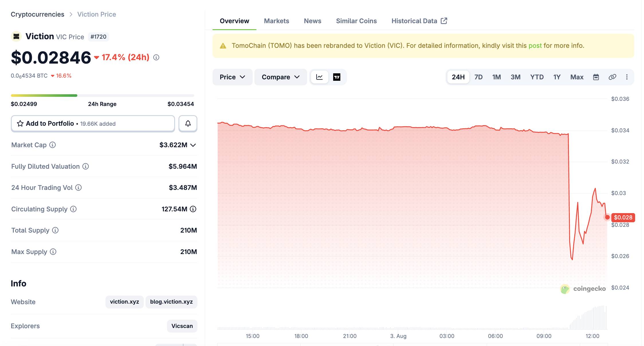Click the Viction coin logo icon

[16, 36]
